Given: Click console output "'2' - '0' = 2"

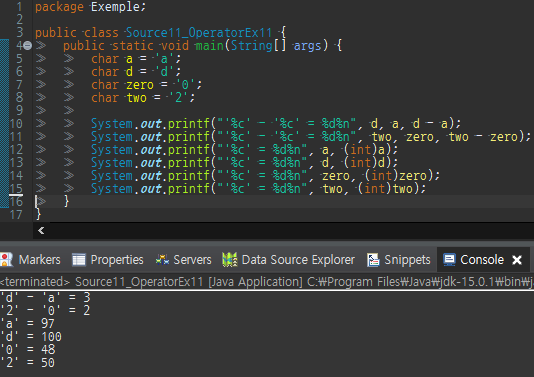Looking at the screenshot, I should pyautogui.click(x=45, y=310).
